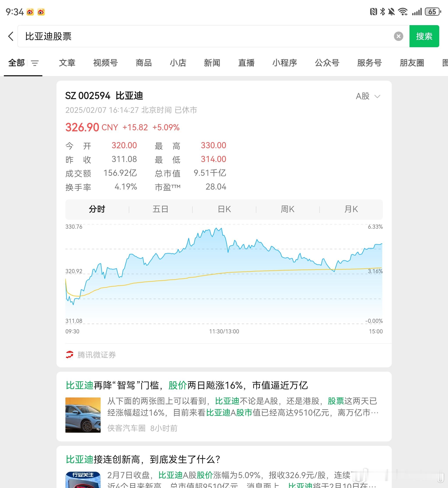
Task: Switch to the 小程序 tab
Action: 285,63
